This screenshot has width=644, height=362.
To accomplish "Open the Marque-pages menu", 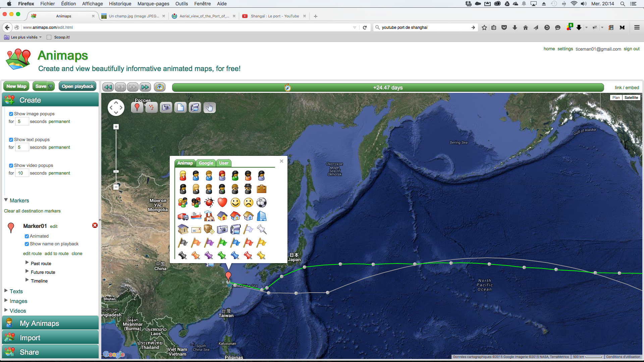I will coord(153,4).
